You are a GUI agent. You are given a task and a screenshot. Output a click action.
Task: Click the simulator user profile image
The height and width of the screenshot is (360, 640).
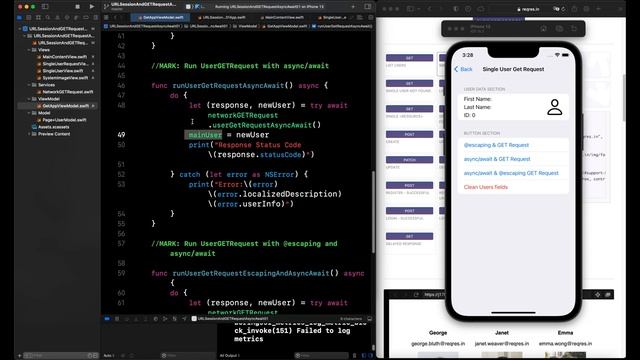555,107
